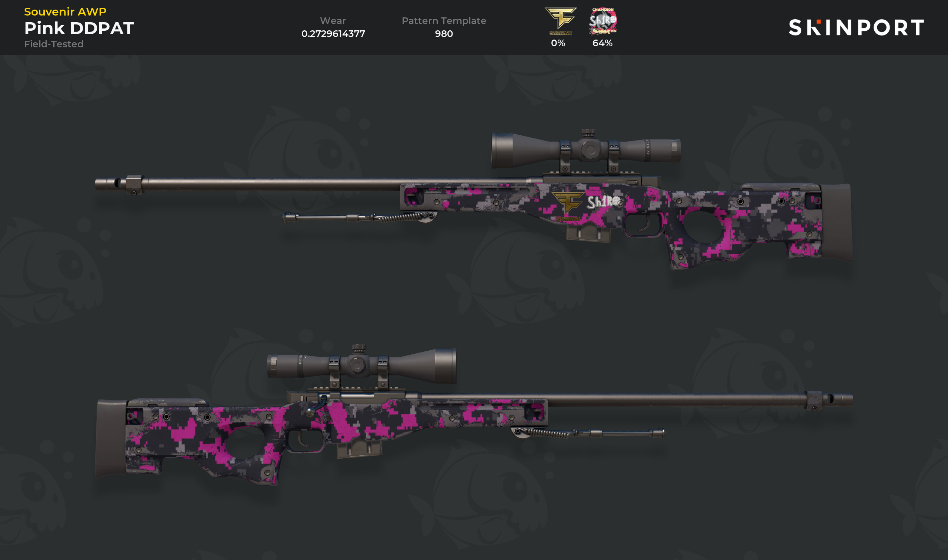This screenshot has width=948, height=560.
Task: Click the Shiro Champion sticker icon in header
Action: (603, 21)
